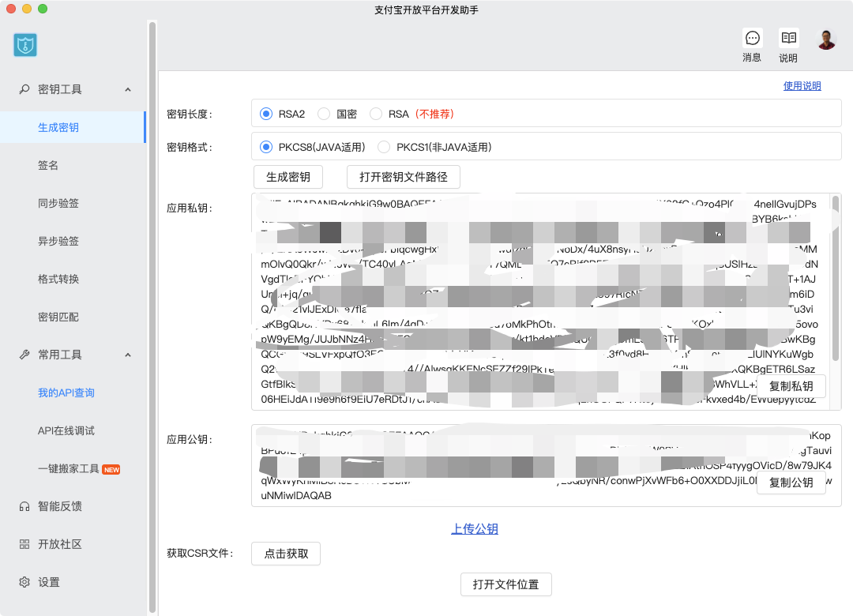This screenshot has height=616, width=853.
Task: Select the 国密 key length option
Action: pyautogui.click(x=324, y=114)
